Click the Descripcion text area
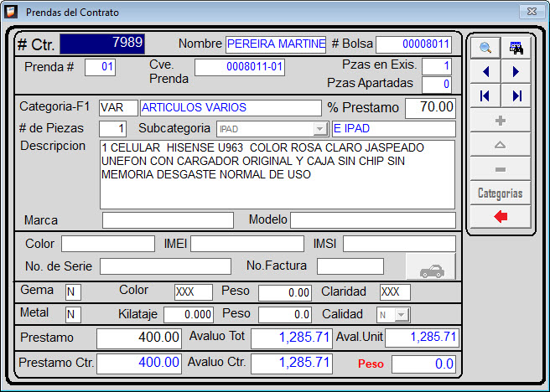550x392 pixels. pos(278,174)
